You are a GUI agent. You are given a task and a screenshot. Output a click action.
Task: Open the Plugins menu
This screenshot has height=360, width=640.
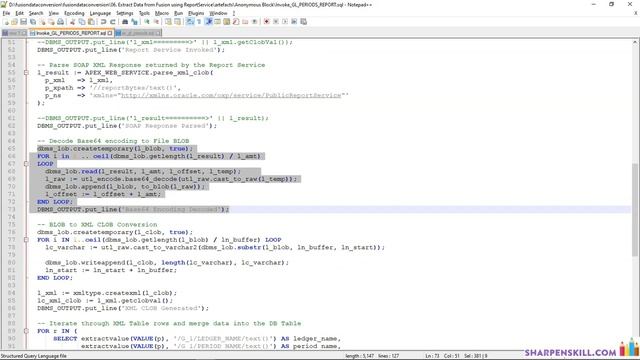point(196,13)
